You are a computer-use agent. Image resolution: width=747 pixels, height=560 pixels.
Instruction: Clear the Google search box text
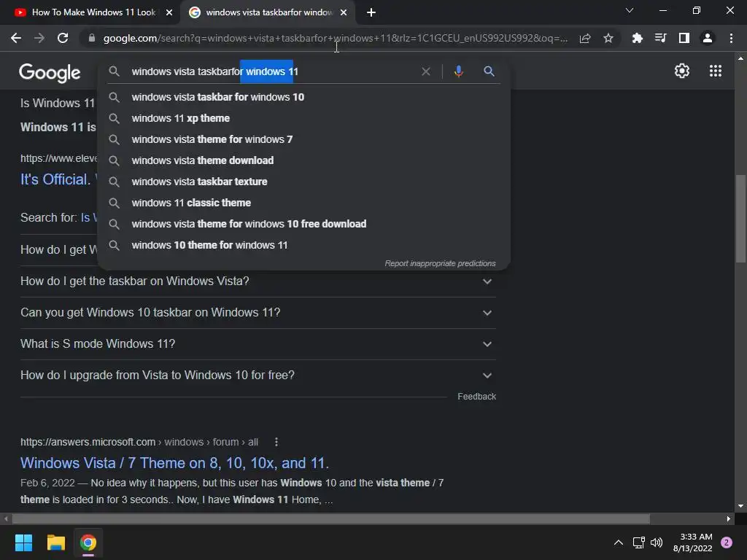(x=426, y=71)
